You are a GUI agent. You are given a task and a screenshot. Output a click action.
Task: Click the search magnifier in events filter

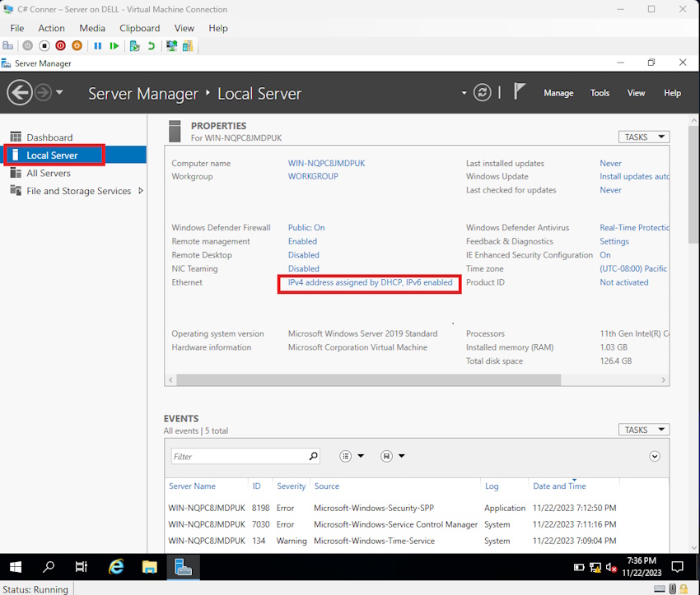point(313,456)
